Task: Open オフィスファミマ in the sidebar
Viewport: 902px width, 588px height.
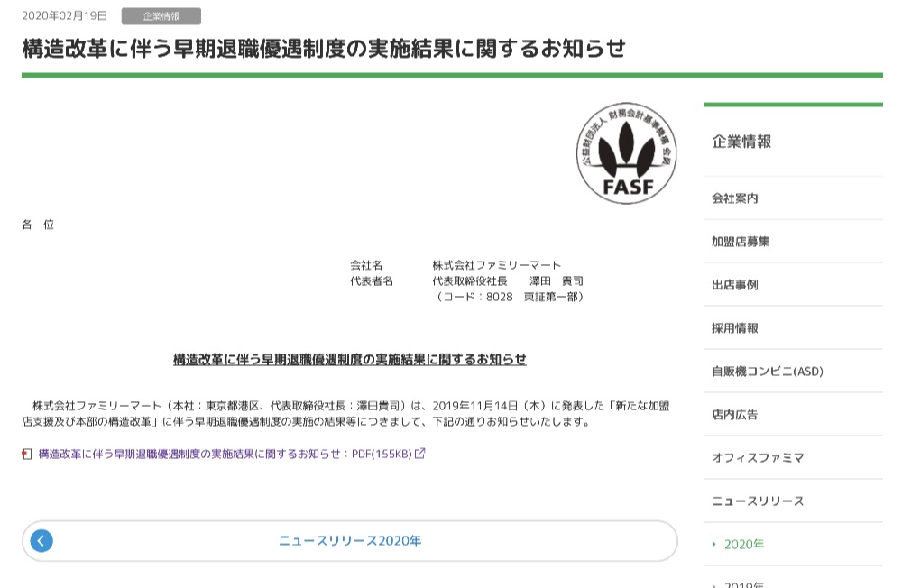Action: 793,457
